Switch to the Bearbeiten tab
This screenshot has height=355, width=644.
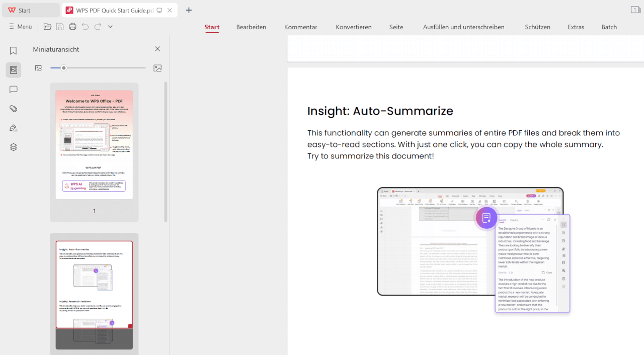(x=251, y=27)
